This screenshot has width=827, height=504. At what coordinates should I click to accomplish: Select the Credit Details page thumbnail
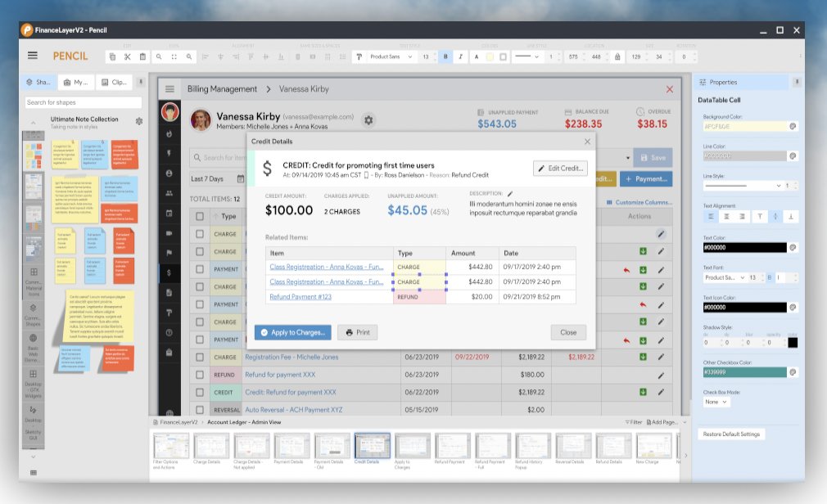pyautogui.click(x=373, y=446)
